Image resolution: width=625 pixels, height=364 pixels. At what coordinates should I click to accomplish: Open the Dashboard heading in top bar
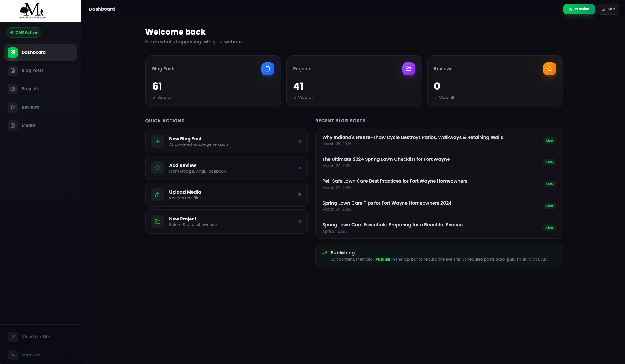102,9
